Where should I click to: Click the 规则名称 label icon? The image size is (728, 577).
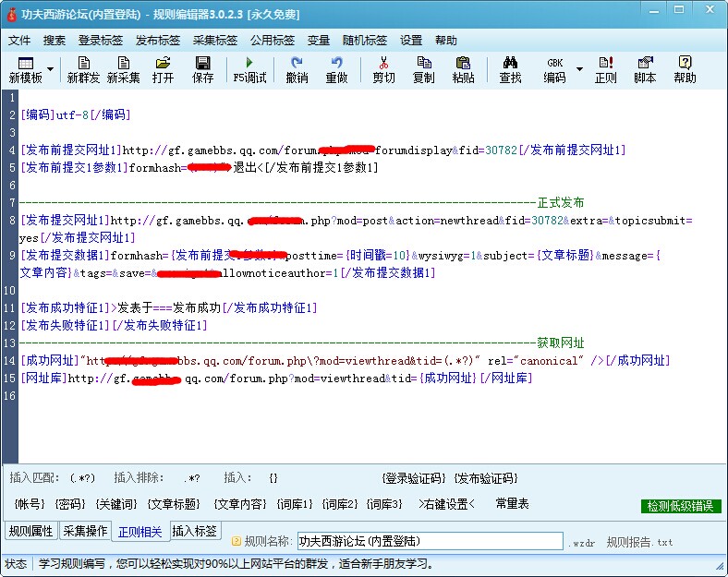[x=237, y=541]
